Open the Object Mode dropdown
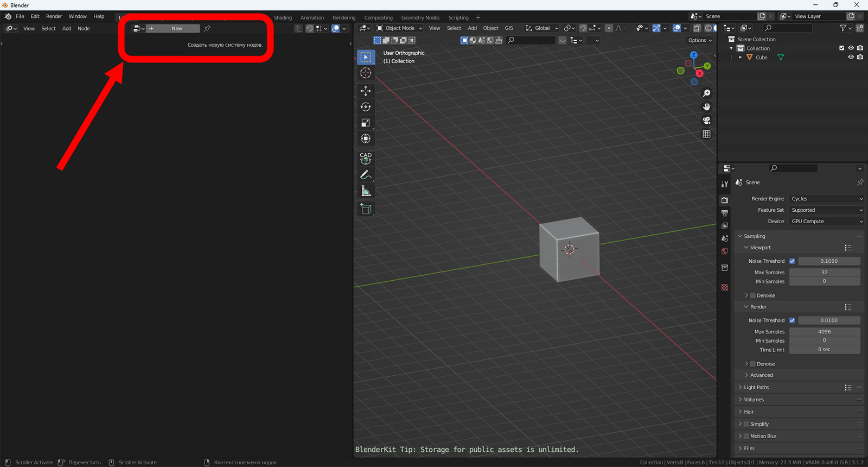 click(399, 28)
